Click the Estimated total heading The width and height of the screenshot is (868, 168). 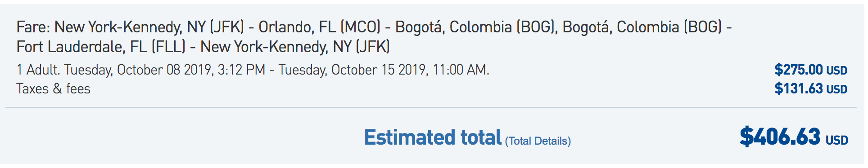click(433, 137)
